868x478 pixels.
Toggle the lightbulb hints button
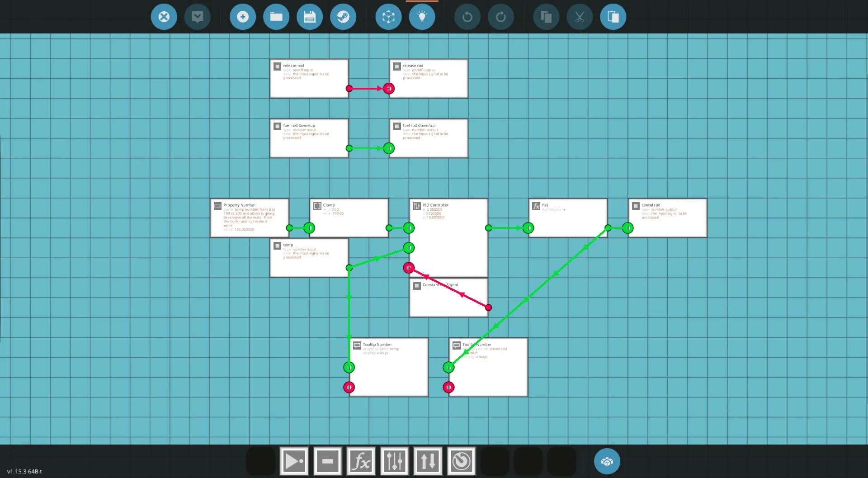point(421,17)
